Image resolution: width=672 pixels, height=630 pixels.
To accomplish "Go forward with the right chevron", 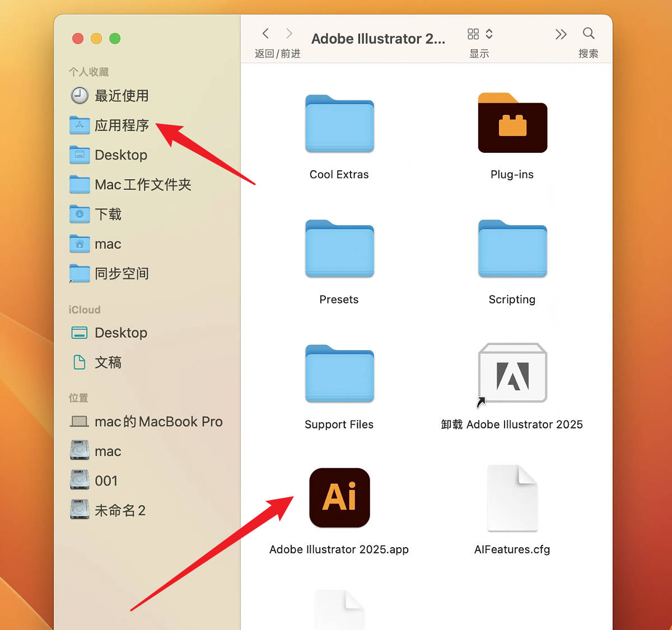I will [x=289, y=34].
